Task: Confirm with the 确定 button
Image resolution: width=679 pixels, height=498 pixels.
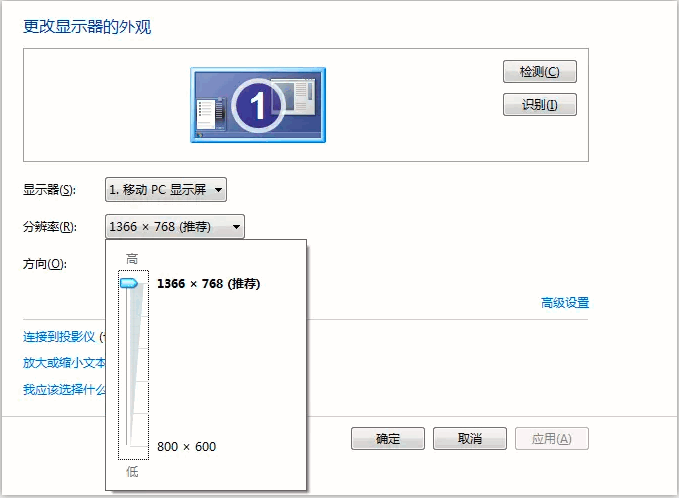Action: click(x=388, y=439)
